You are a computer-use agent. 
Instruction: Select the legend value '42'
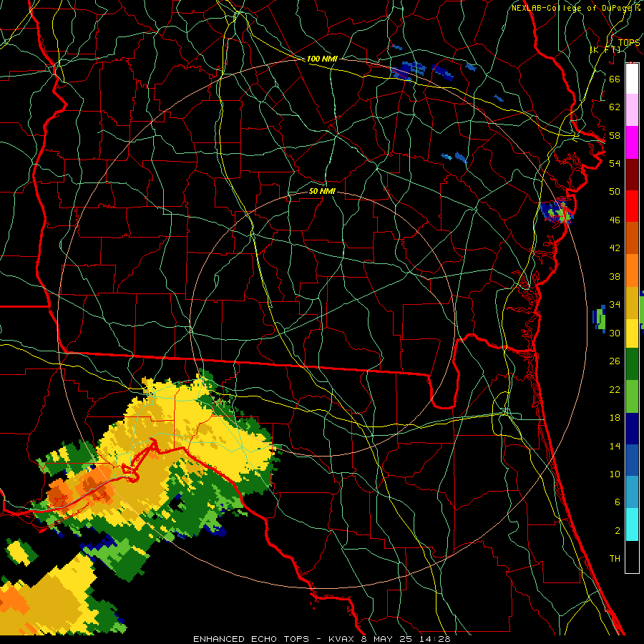[x=615, y=248]
